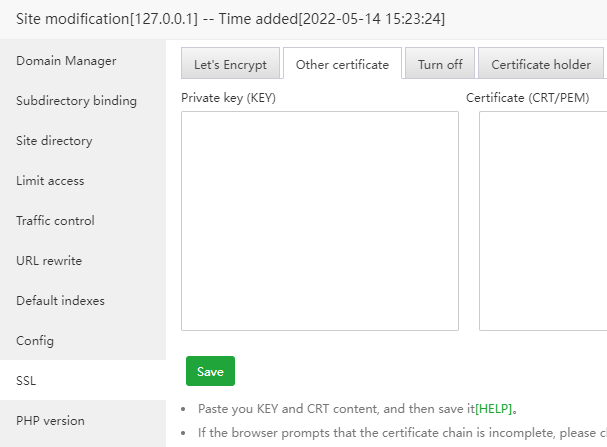607x447 pixels.
Task: Open the Turn off tab
Action: [x=440, y=65]
